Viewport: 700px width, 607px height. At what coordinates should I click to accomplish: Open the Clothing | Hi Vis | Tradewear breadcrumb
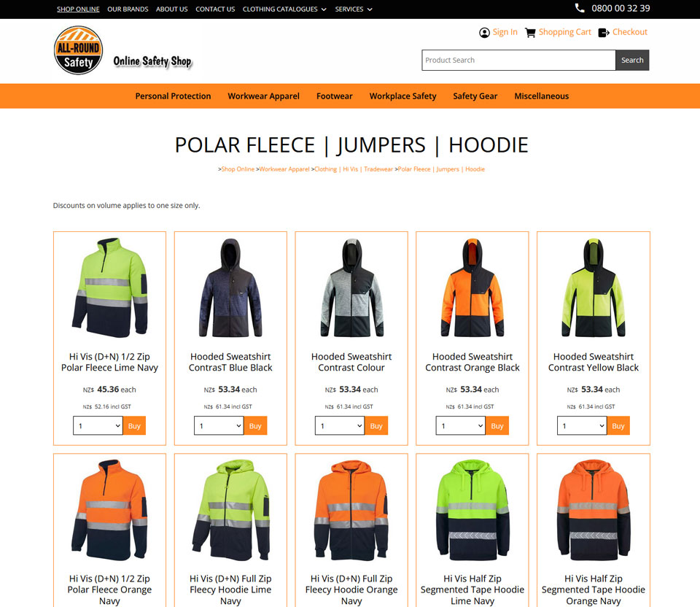point(354,169)
